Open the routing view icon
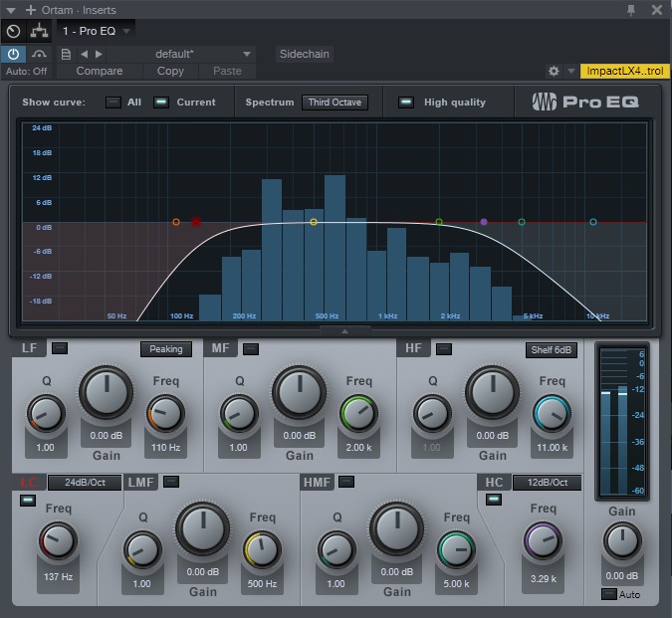This screenshot has height=618, width=672. pyautogui.click(x=39, y=31)
